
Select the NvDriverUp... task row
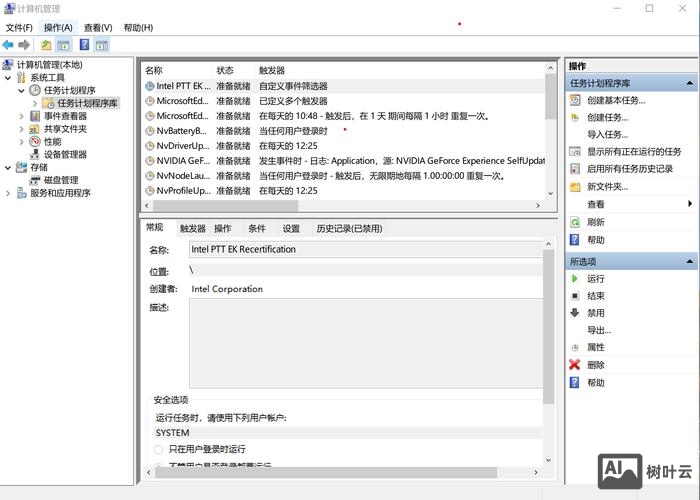click(x=344, y=146)
